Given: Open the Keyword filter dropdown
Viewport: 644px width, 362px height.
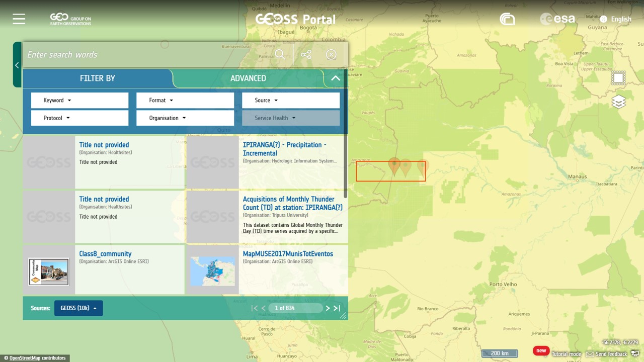Looking at the screenshot, I should [x=79, y=100].
